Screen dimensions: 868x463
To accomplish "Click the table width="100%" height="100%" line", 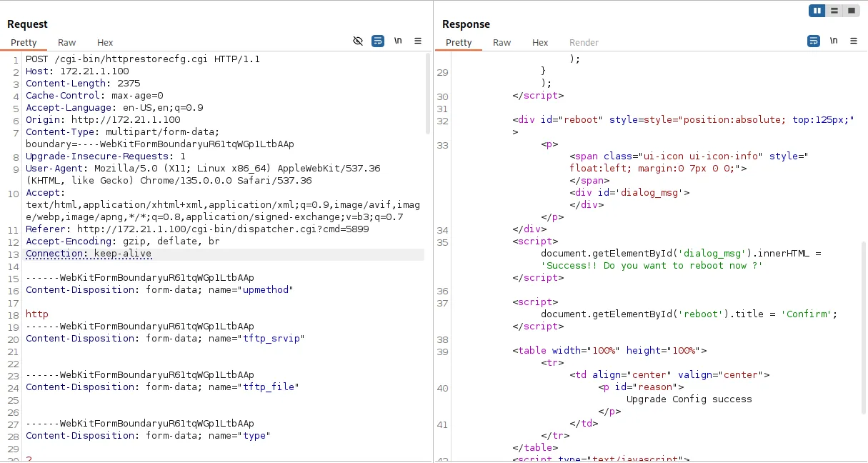I will (x=609, y=351).
